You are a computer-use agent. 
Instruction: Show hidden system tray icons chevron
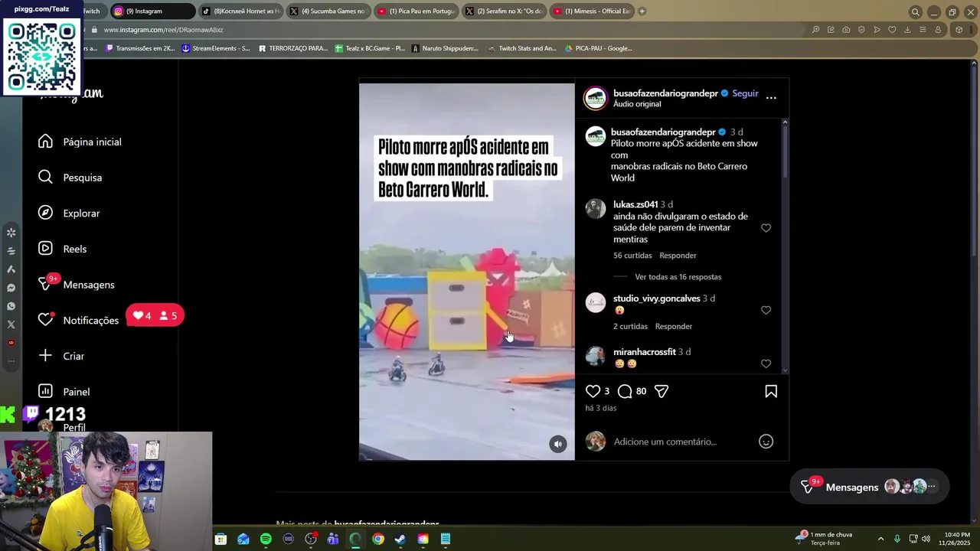coord(880,539)
